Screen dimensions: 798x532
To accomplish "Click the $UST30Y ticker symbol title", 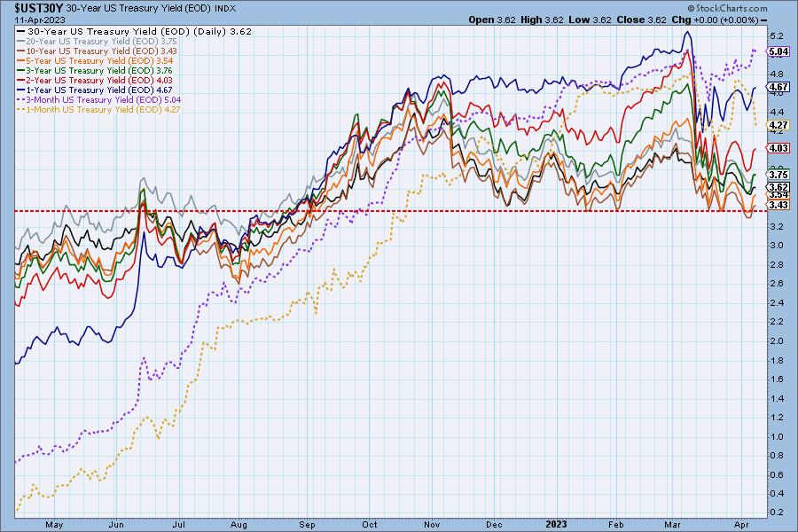I will click(x=39, y=8).
